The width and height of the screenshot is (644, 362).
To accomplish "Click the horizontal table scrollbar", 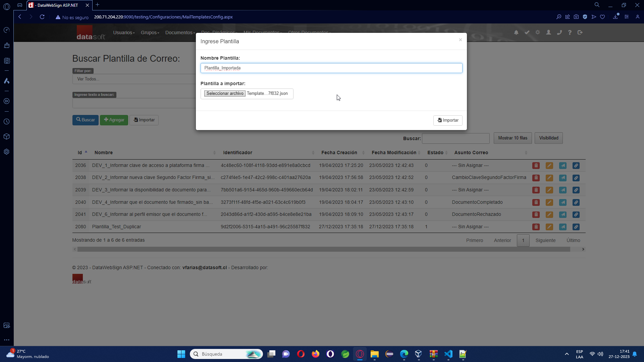I will 324,249.
